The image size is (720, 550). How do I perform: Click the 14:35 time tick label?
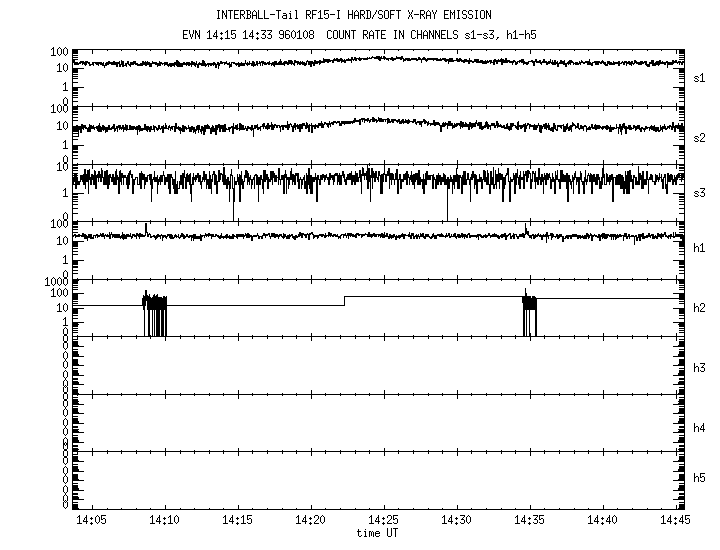click(529, 521)
